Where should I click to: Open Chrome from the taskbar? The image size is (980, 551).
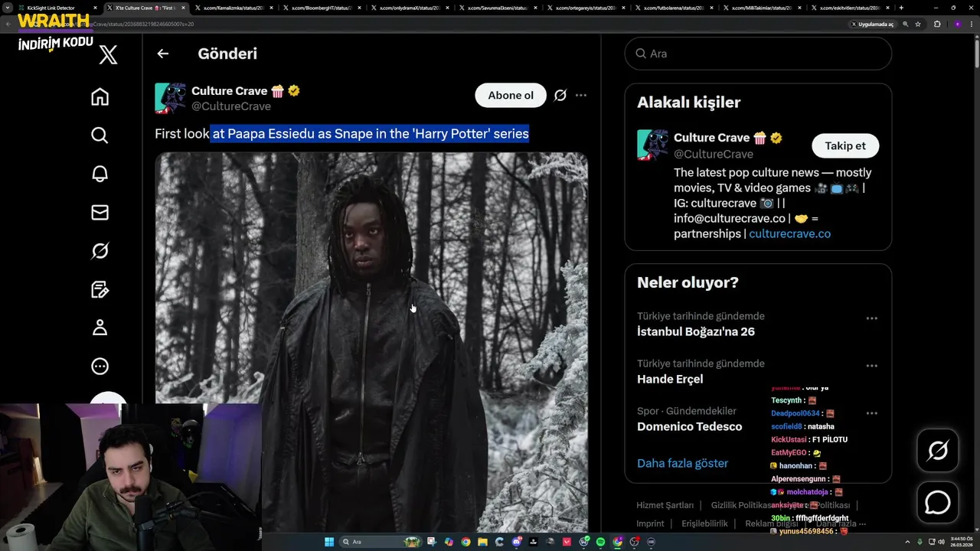point(465,542)
